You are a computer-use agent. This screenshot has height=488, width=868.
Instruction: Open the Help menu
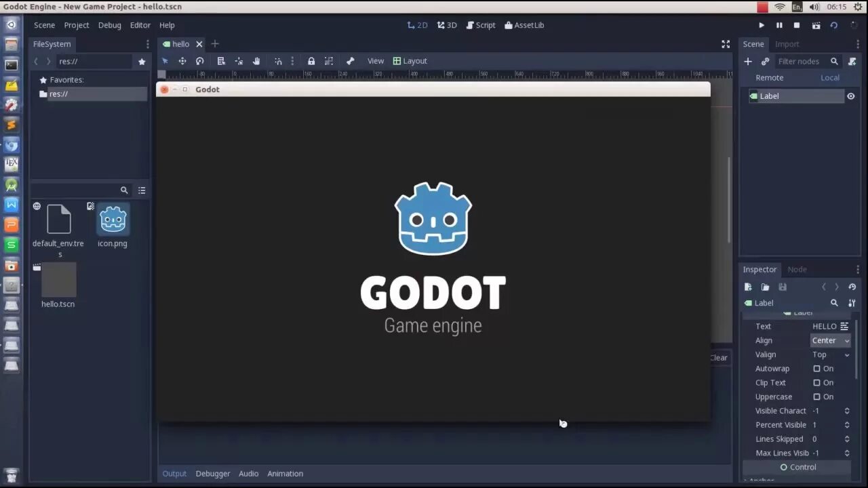click(167, 25)
